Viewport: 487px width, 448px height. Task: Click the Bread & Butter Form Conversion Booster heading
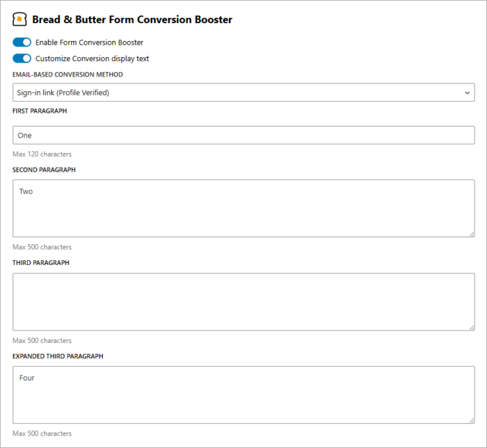coord(132,19)
